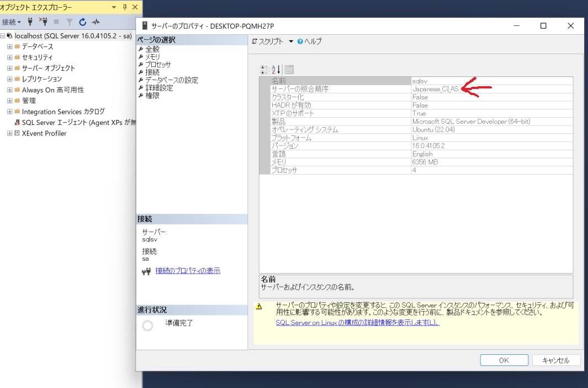Maximize the server properties dialog
The height and width of the screenshot is (388, 588).
pos(543,26)
